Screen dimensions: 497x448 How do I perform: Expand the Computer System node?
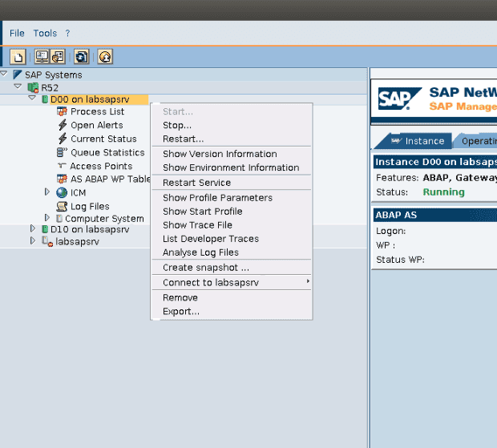47,218
